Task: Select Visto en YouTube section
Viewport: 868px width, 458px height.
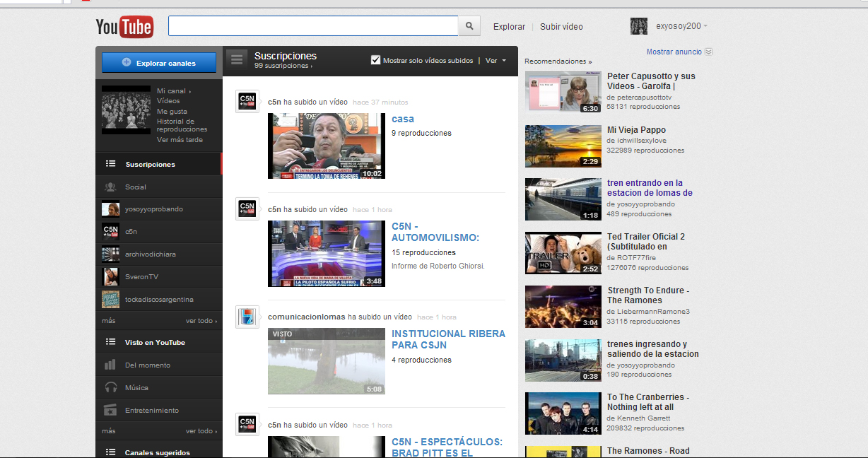Action: [x=159, y=342]
